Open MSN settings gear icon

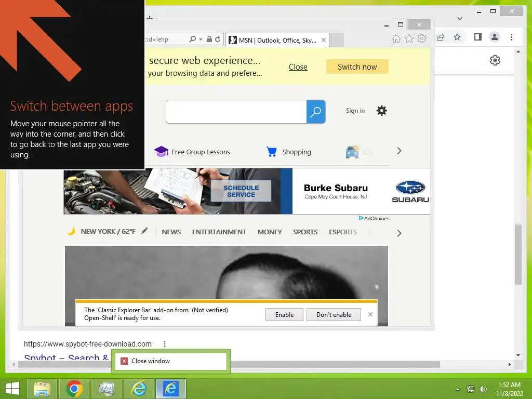[382, 111]
